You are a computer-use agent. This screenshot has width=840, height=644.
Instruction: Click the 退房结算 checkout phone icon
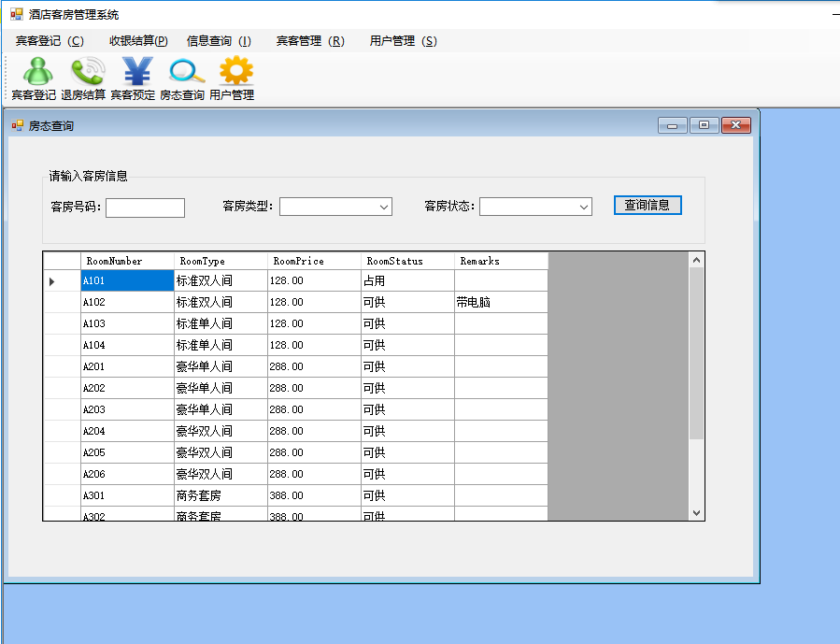(x=83, y=79)
